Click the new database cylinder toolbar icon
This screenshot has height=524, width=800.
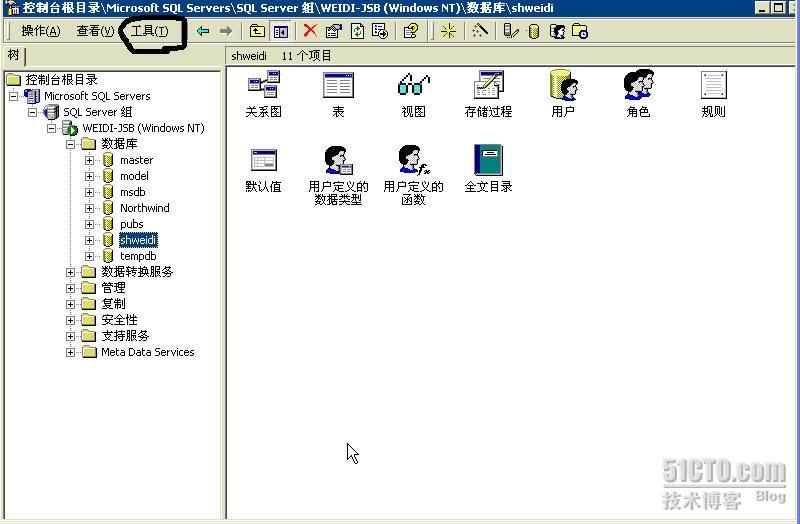click(534, 32)
